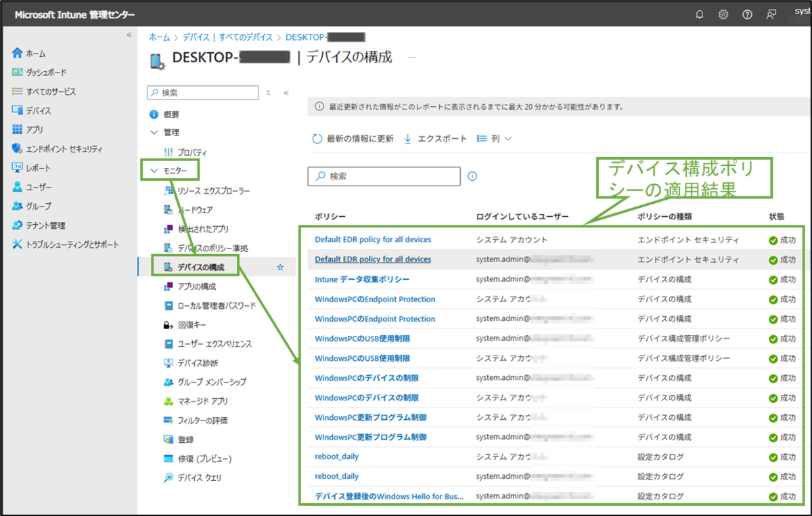The image size is (812, 516).
Task: Click the policy list search box
Action: click(x=384, y=176)
